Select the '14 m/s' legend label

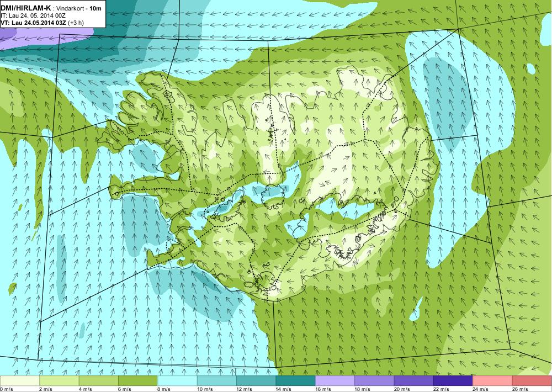pos(284,389)
